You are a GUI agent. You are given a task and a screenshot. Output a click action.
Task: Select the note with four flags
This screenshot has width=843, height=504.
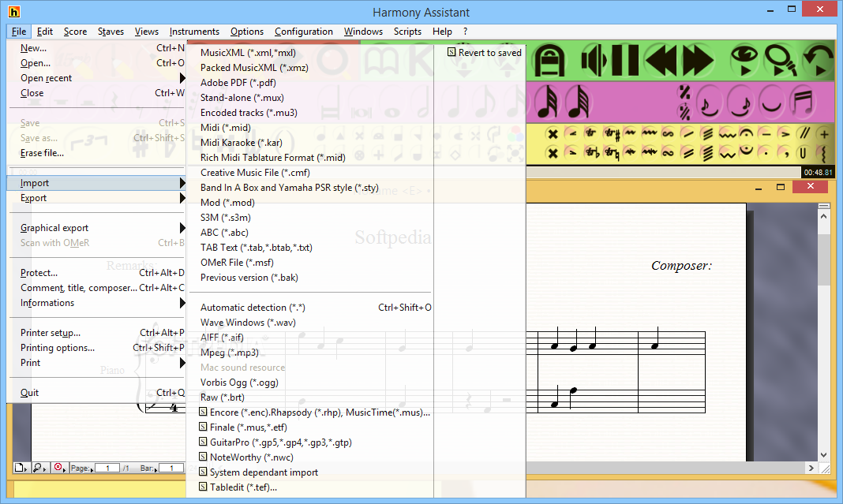tap(547, 102)
